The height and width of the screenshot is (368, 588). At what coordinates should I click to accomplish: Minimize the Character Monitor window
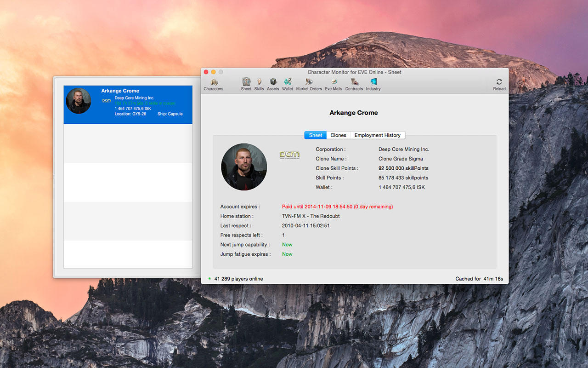[214, 72]
